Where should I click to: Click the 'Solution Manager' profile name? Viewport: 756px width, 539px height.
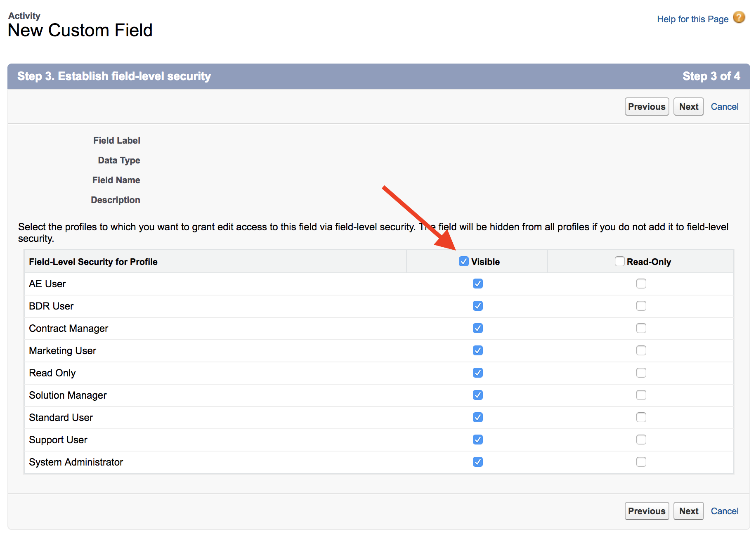click(68, 395)
